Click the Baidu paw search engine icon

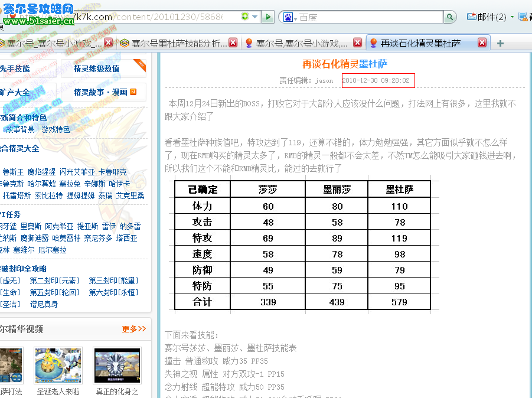[288, 17]
